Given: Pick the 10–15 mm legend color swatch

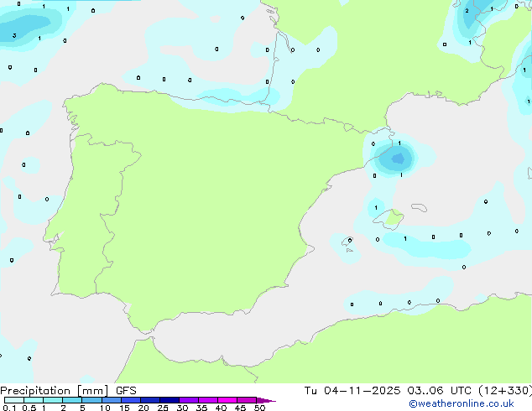Looking at the screenshot, I should pyautogui.click(x=111, y=400).
